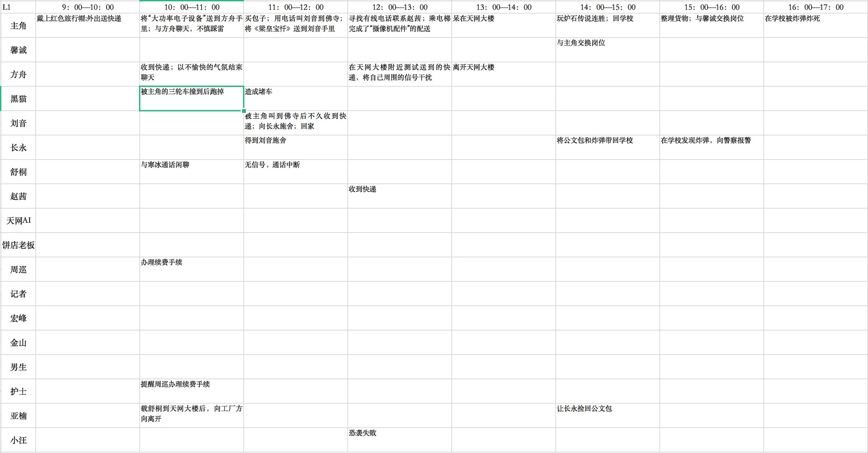Select the row label '记者'

[x=18, y=294]
